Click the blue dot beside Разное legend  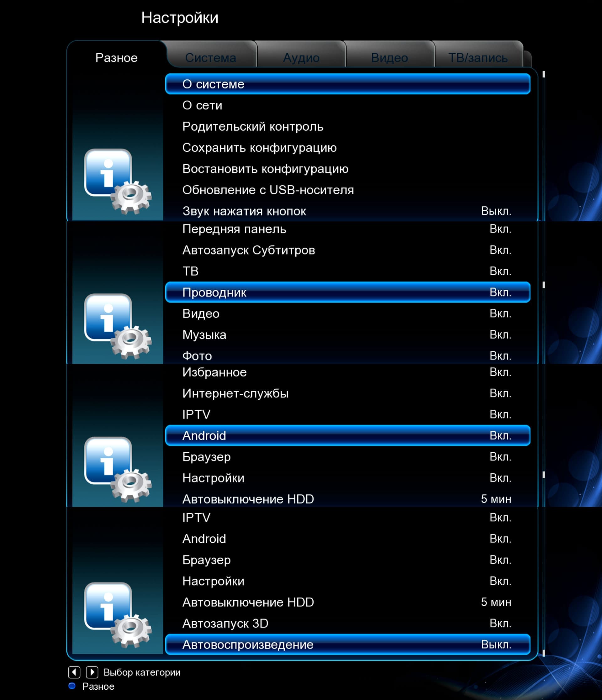pos(71,686)
